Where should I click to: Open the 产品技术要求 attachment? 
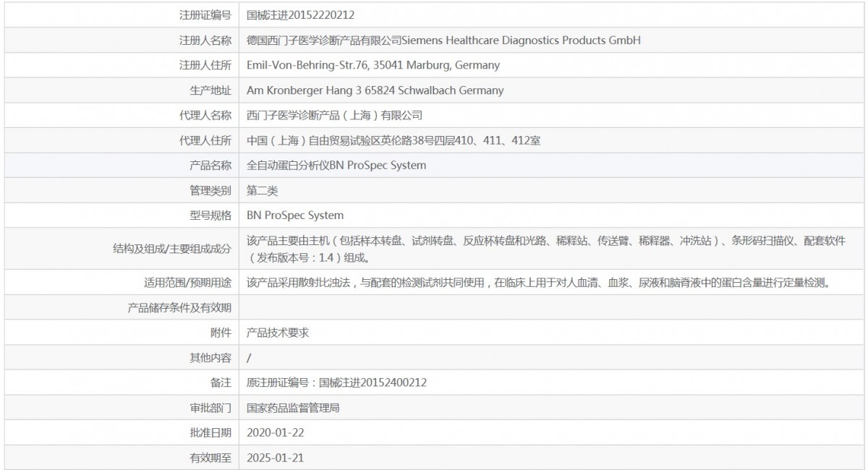pyautogui.click(x=278, y=333)
